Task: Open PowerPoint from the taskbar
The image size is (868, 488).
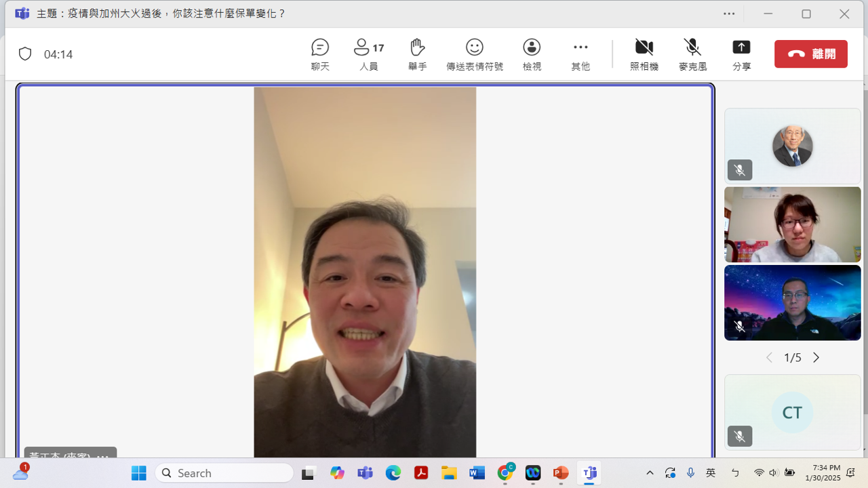Action: point(561,473)
